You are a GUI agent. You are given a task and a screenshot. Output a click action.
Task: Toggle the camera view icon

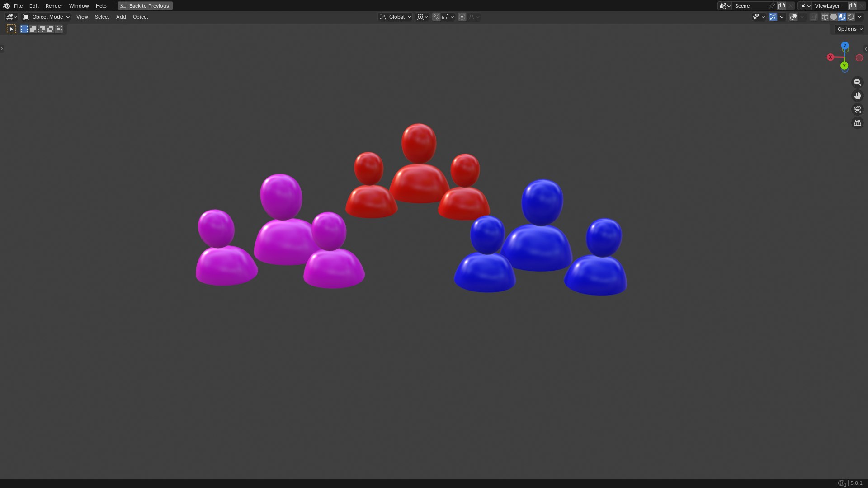(x=858, y=109)
